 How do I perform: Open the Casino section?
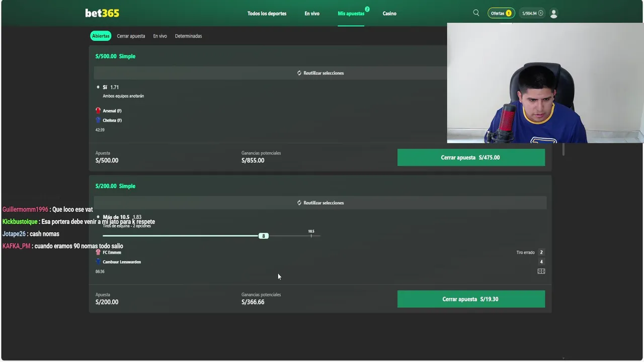pos(389,14)
